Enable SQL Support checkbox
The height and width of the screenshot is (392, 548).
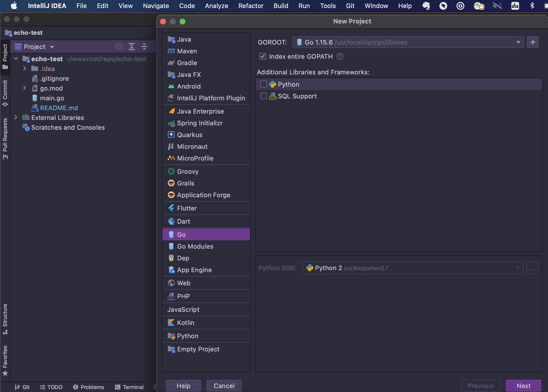click(263, 96)
